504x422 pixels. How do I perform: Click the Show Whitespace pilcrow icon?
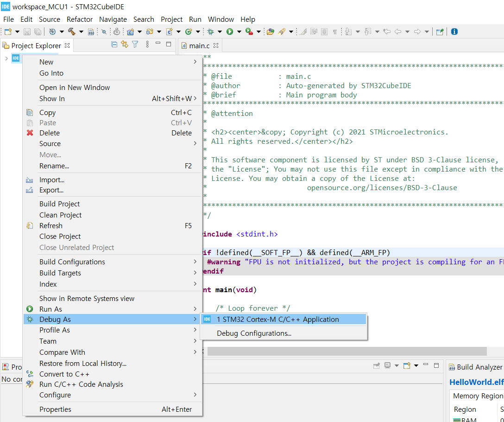point(334,32)
